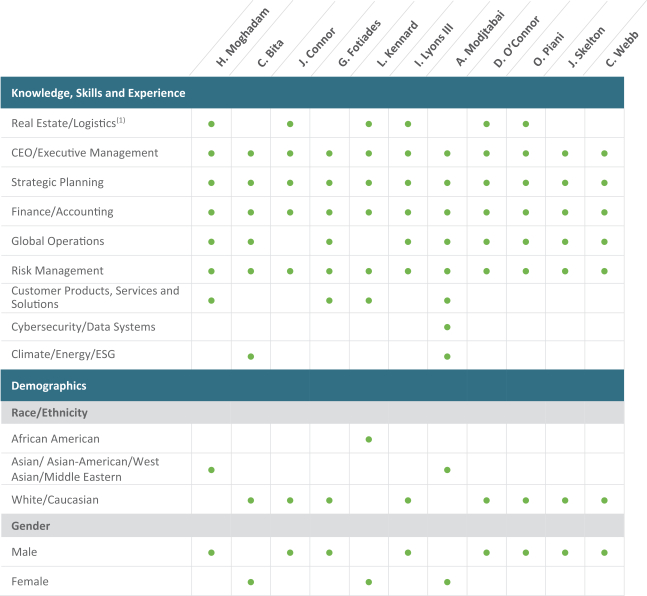Click Customer Products dot for I. Kennard
Screen dimensions: 647x596
click(x=369, y=300)
